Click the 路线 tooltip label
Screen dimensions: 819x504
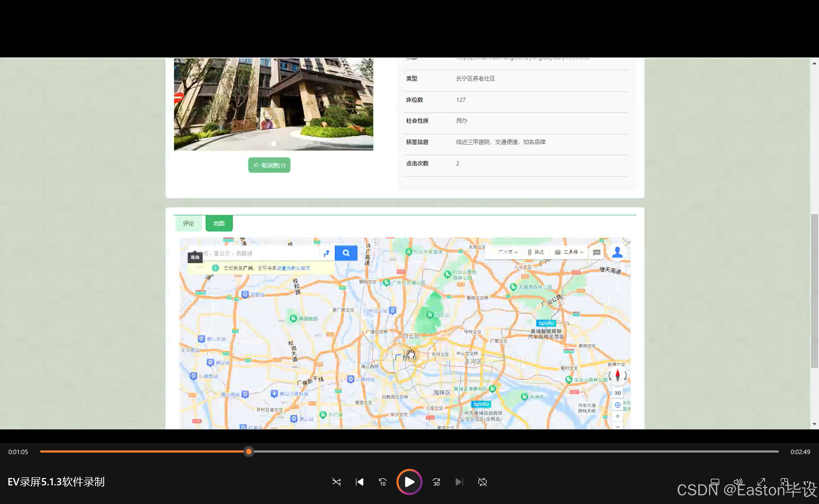click(x=195, y=257)
